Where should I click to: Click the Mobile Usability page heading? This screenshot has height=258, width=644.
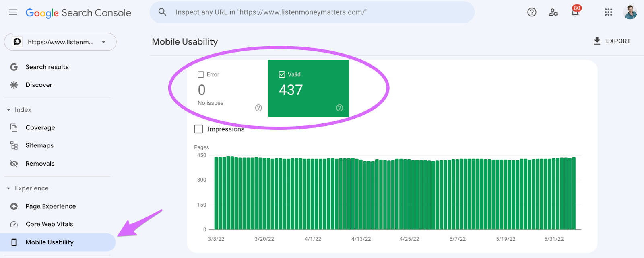pyautogui.click(x=185, y=42)
